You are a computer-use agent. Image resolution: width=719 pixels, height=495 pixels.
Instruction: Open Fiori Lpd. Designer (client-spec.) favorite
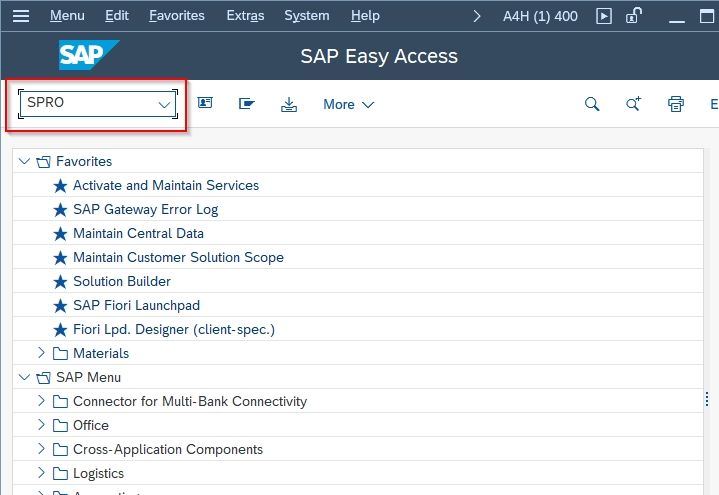174,329
